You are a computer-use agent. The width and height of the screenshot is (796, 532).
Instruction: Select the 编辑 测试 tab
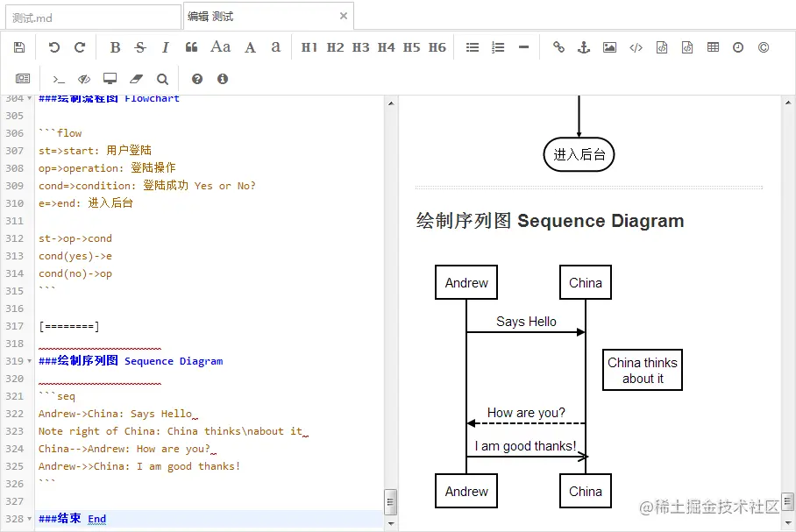point(268,17)
